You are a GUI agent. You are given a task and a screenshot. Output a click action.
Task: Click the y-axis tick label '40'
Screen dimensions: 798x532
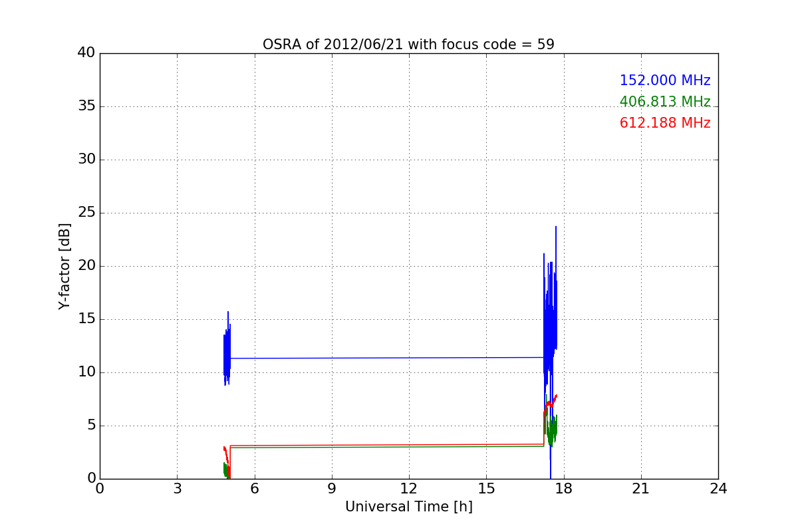(x=86, y=53)
